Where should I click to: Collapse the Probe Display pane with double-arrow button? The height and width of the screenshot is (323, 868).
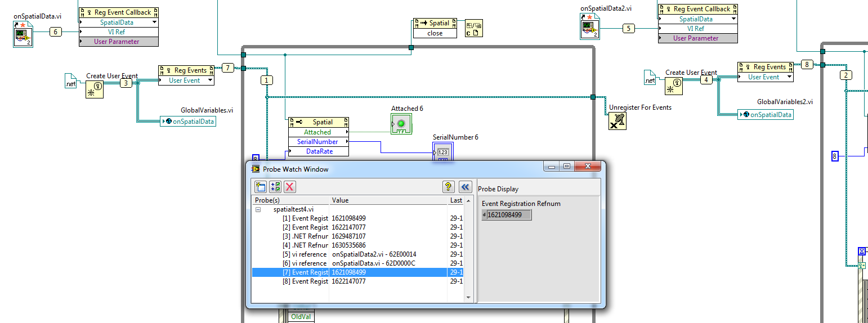pos(466,187)
